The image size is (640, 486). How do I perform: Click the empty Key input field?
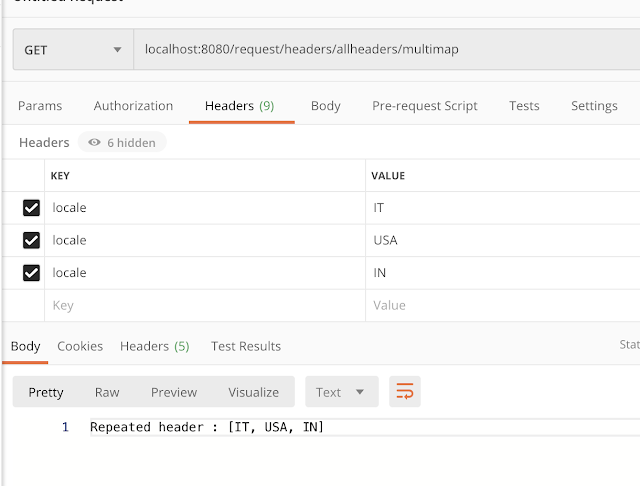pyautogui.click(x=205, y=306)
